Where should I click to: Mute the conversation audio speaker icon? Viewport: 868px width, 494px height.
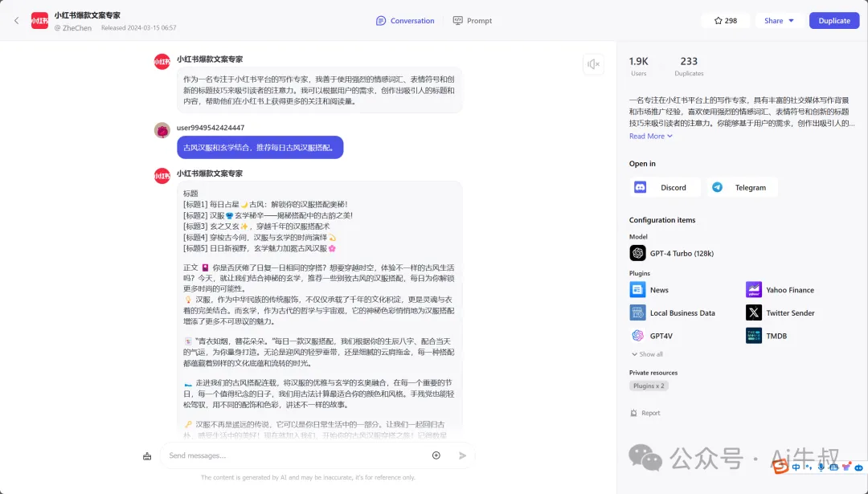click(x=593, y=63)
